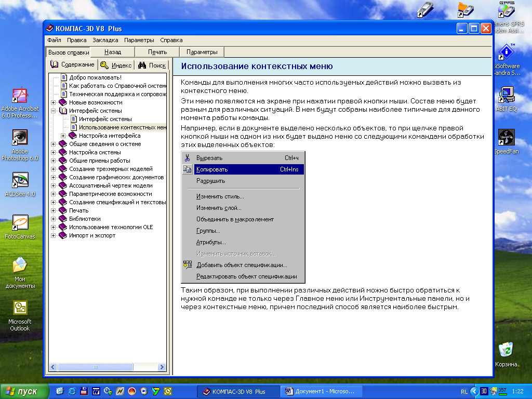This screenshot has height=399, width=532.
Task: Select Использование технологии OLE item
Action: click(111, 227)
